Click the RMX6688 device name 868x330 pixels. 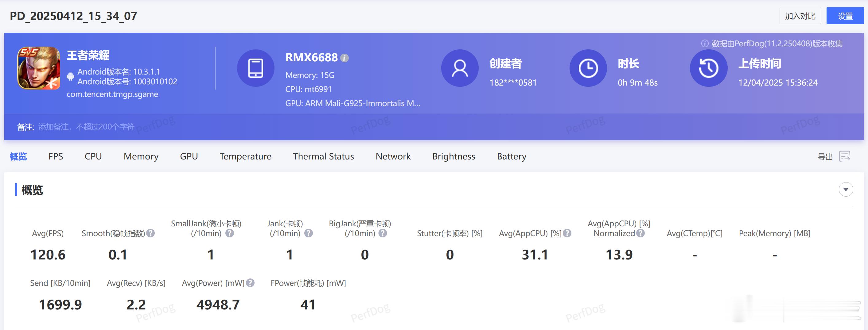(x=311, y=58)
